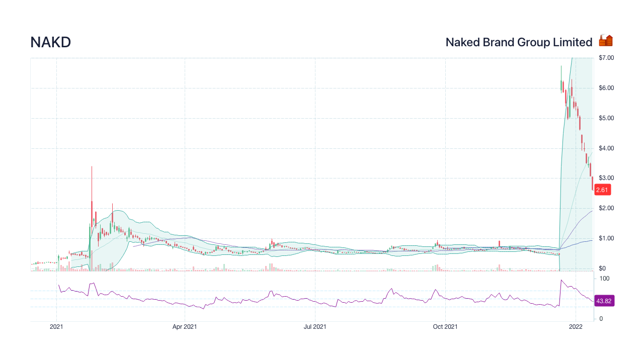
Task: Click the Apr 2021 date axis label
Action: point(185,327)
